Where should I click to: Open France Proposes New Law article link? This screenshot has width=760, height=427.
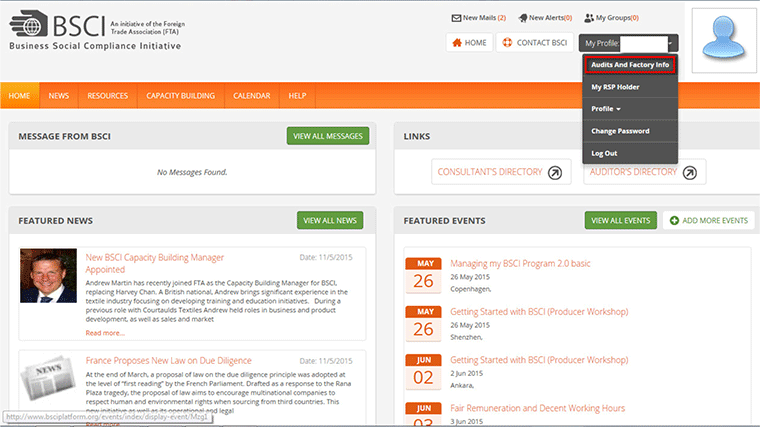[x=169, y=361]
